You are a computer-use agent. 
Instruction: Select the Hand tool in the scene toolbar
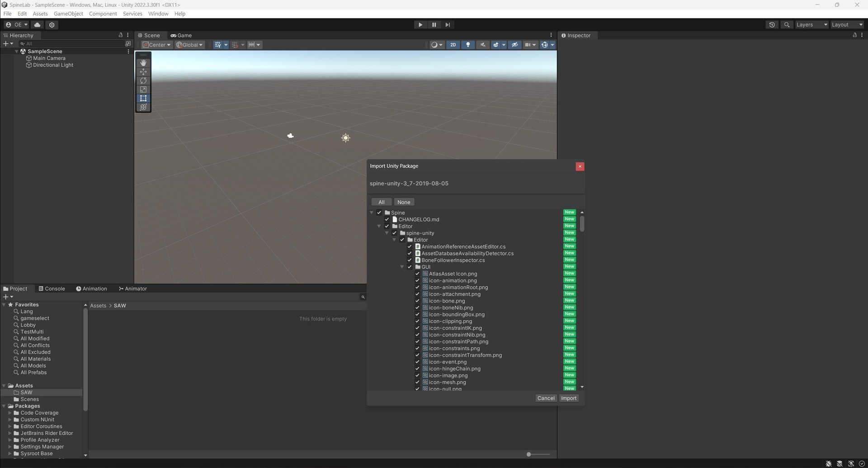(x=143, y=62)
